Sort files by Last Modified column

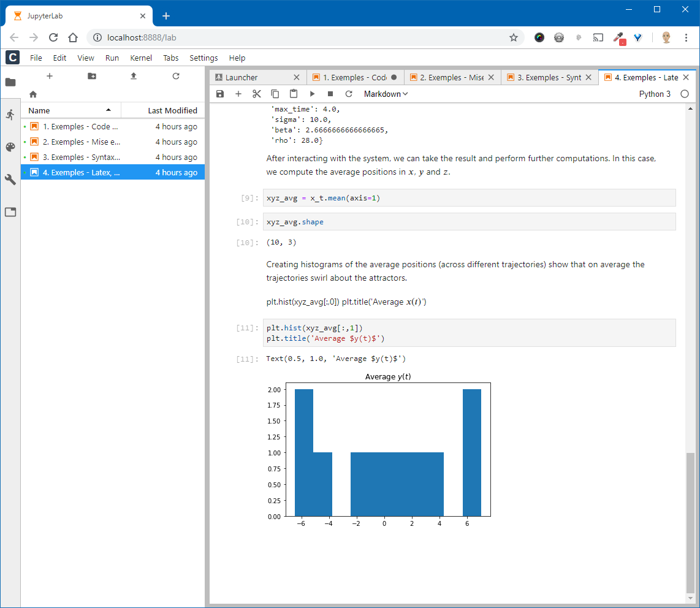pos(163,110)
